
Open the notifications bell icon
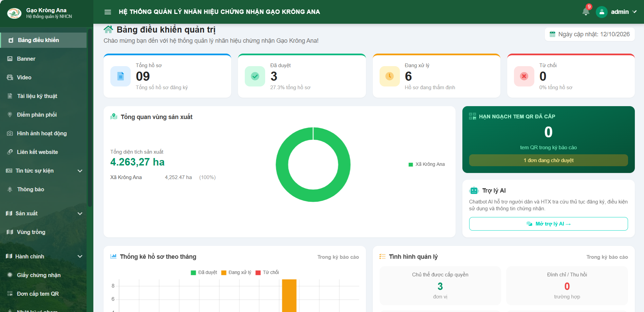pyautogui.click(x=586, y=12)
